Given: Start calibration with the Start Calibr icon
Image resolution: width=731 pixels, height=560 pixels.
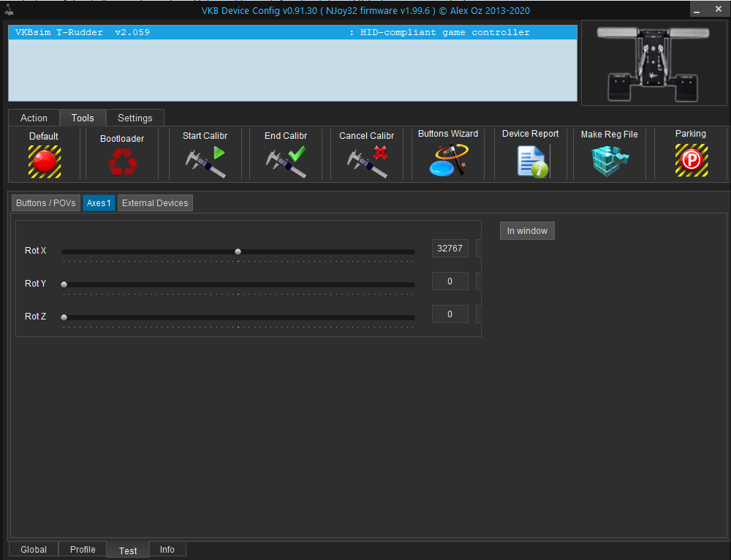Looking at the screenshot, I should point(205,162).
